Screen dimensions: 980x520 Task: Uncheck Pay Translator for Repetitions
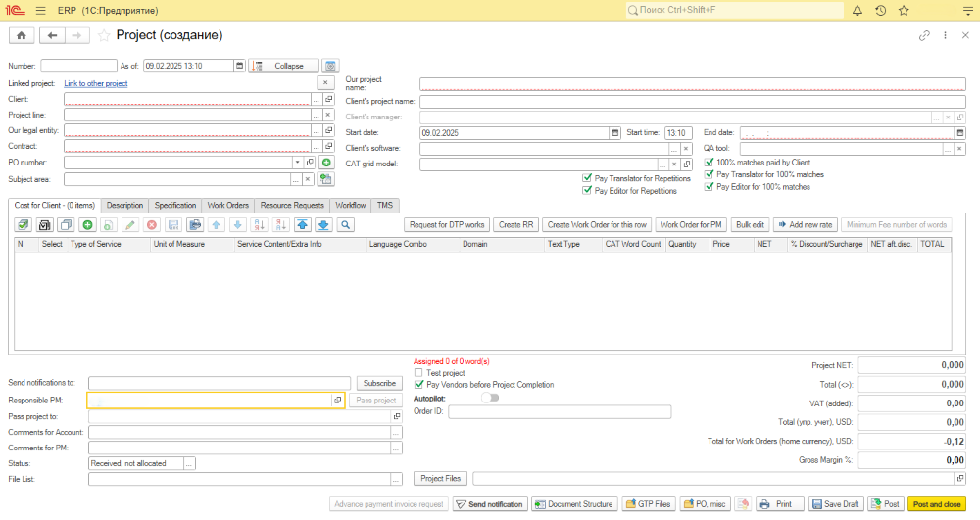[587, 178]
